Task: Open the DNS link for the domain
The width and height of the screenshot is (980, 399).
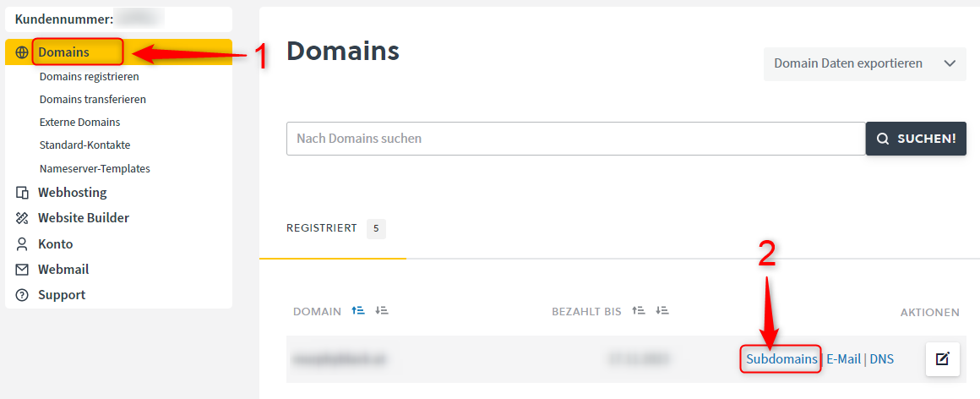Action: point(881,359)
